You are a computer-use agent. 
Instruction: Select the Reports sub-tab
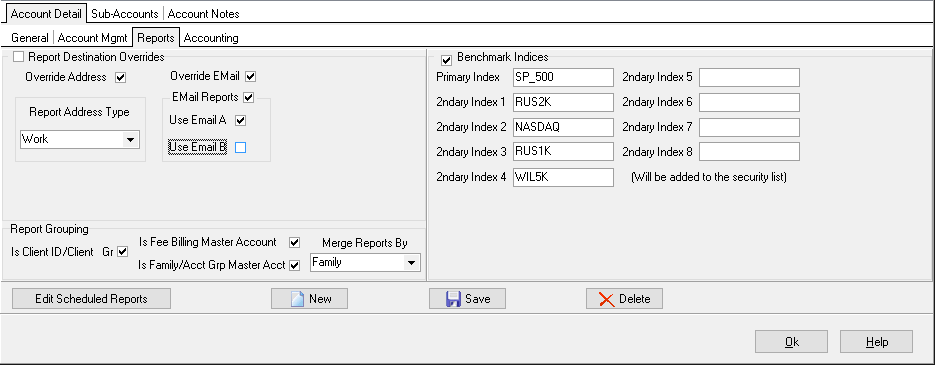click(155, 38)
